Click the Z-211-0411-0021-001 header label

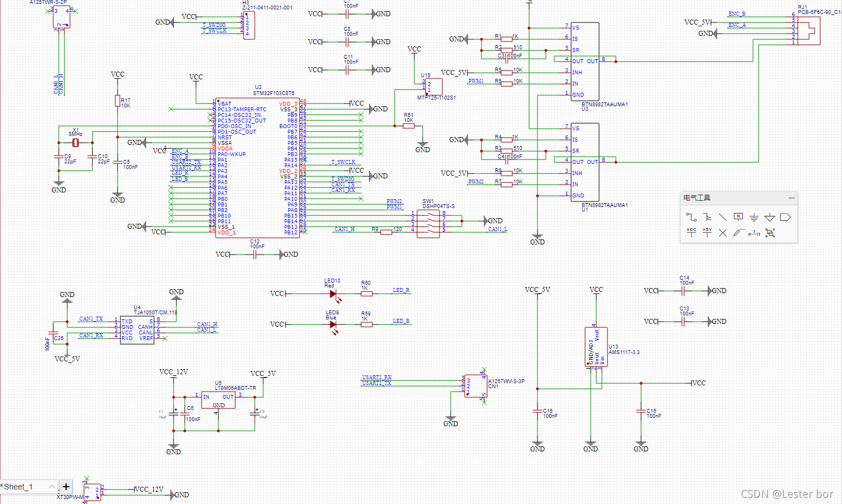click(268, 8)
